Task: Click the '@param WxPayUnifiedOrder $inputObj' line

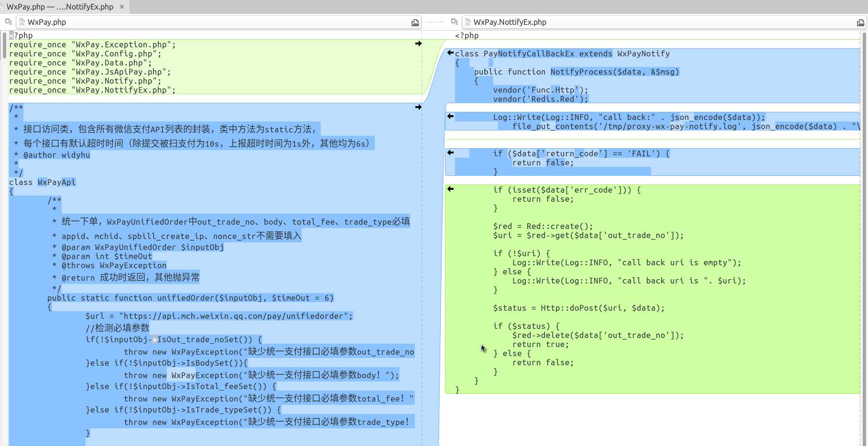Action: pos(138,247)
